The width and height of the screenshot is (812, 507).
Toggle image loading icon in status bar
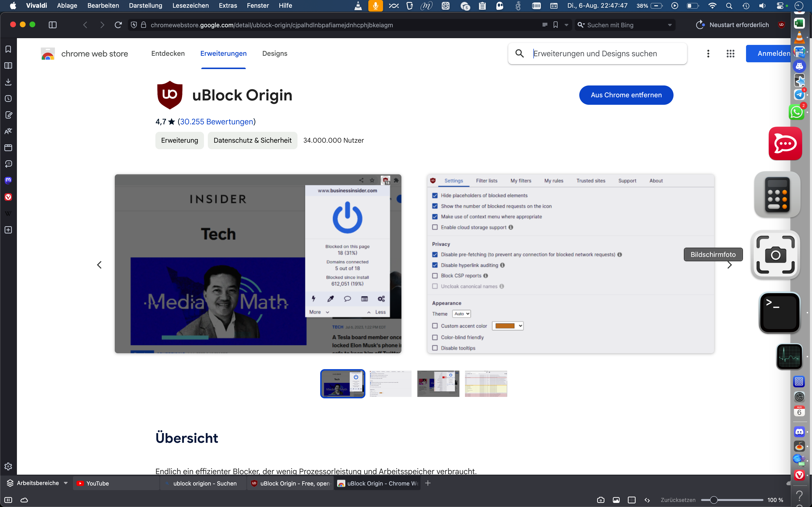pyautogui.click(x=616, y=500)
